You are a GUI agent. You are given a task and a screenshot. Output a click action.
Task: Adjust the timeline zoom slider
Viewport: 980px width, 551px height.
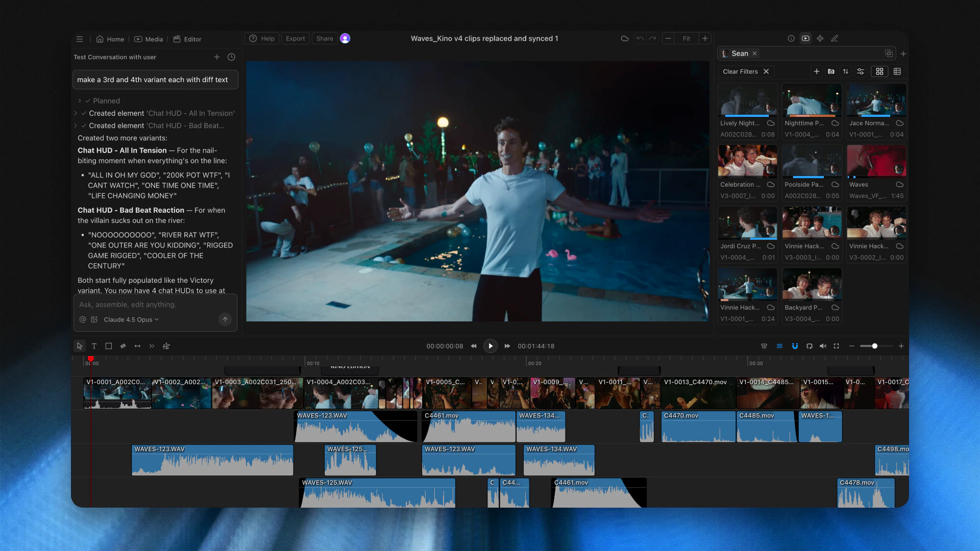tap(875, 346)
